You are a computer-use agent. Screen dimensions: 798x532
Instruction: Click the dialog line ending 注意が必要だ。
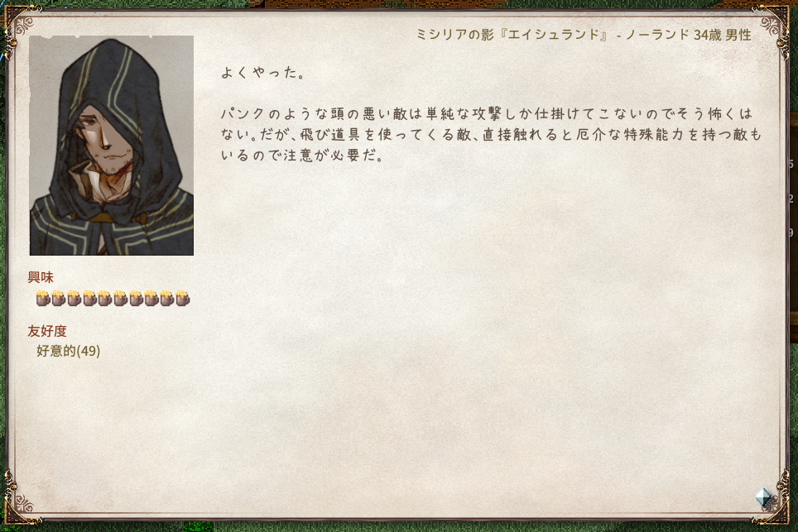tap(302, 155)
